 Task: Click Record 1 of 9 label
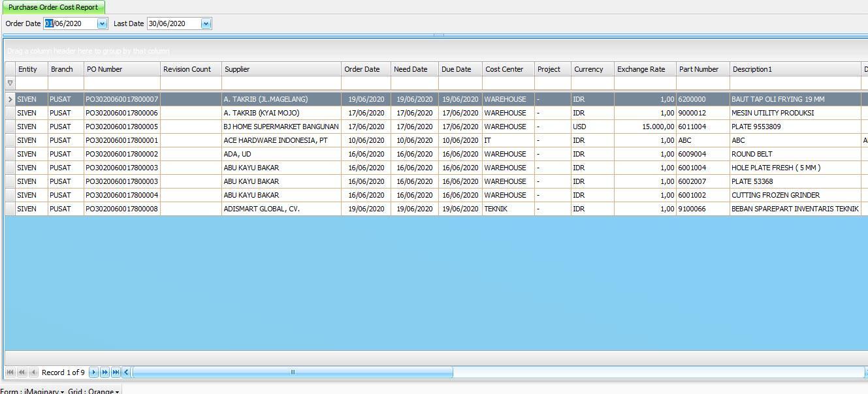pos(63,372)
